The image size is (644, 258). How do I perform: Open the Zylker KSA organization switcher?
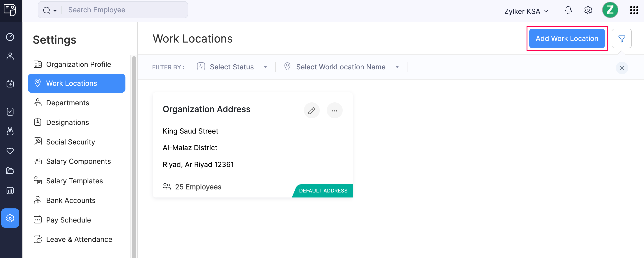pyautogui.click(x=525, y=11)
